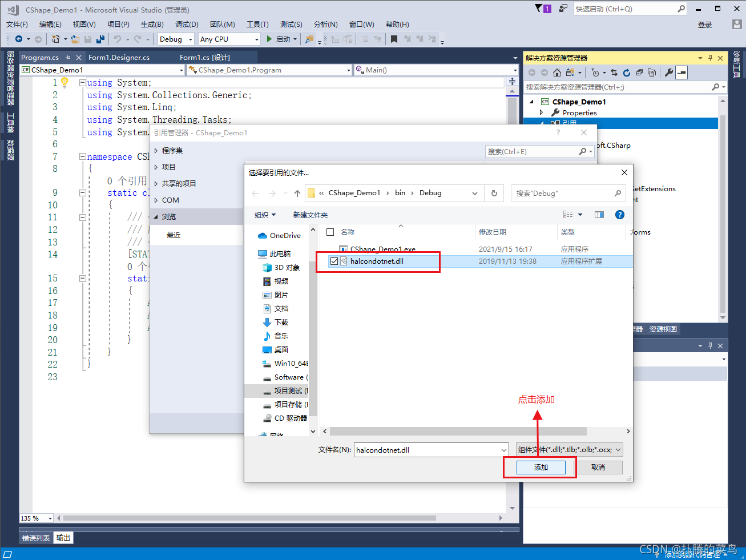Click the find in files toolbar icon
This screenshot has width=746, height=560.
pos(309,39)
